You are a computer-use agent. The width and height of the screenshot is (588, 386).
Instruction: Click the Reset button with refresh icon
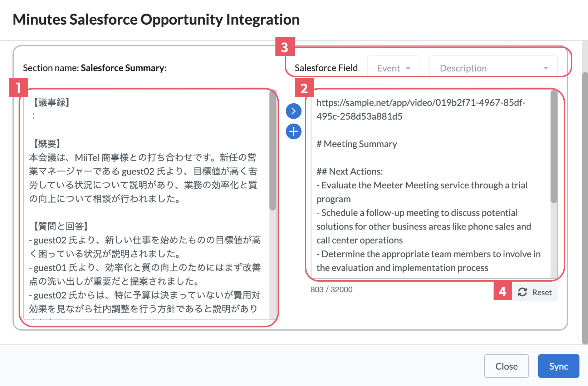(x=535, y=292)
